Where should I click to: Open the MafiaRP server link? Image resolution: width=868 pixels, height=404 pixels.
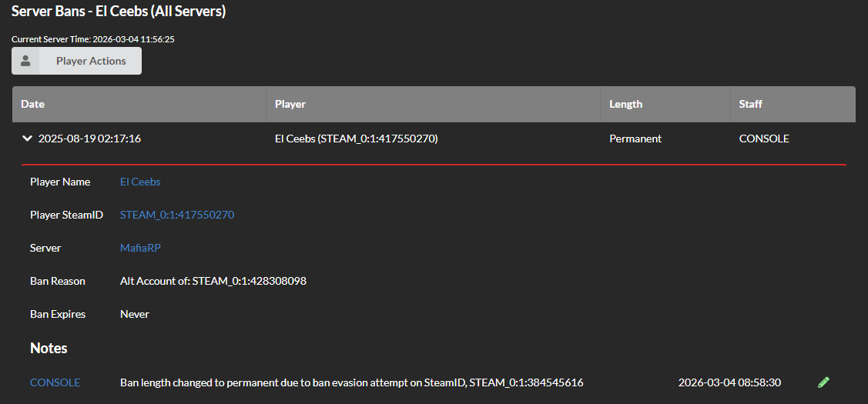click(140, 249)
